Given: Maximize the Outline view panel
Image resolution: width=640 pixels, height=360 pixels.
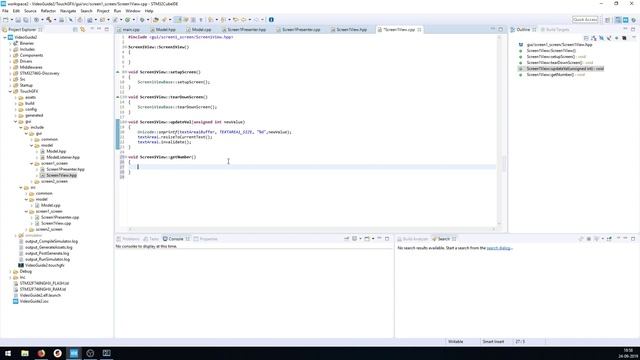Looking at the screenshot, I should coord(633,29).
